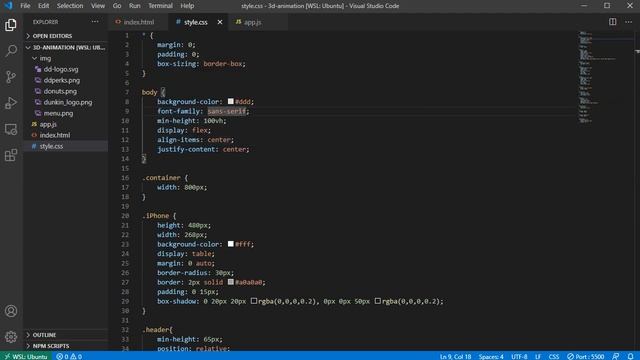Click the VS Code logo icon
Viewport: 640px width, 360px height.
tap(8, 6)
